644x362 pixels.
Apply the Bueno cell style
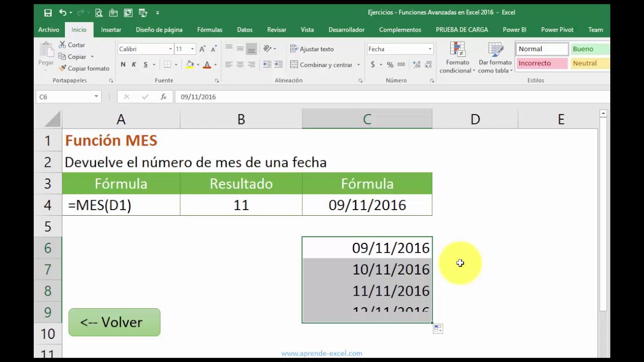point(590,49)
